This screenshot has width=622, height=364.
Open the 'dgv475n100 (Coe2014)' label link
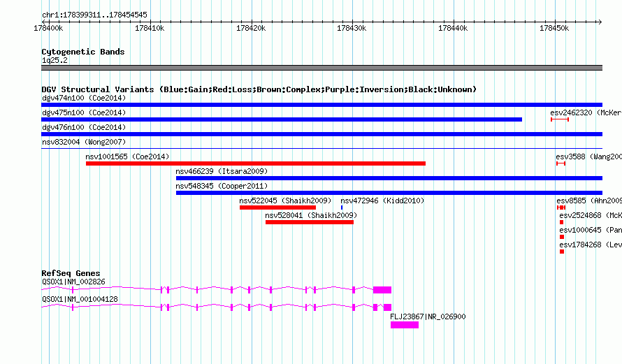(84, 112)
